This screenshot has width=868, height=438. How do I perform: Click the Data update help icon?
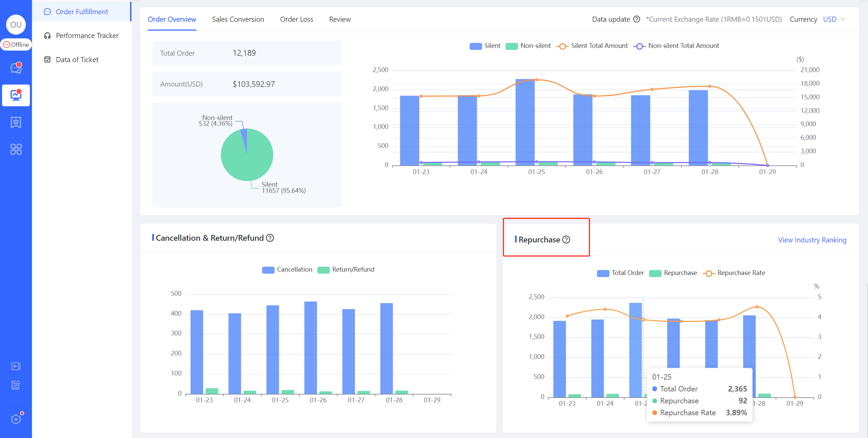tap(637, 19)
